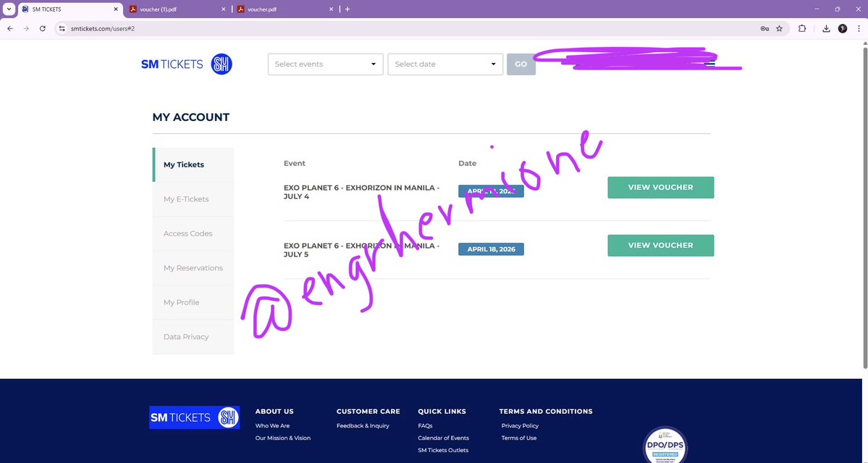Click the GO button
Screen dimensions: 868x463
tap(521, 64)
